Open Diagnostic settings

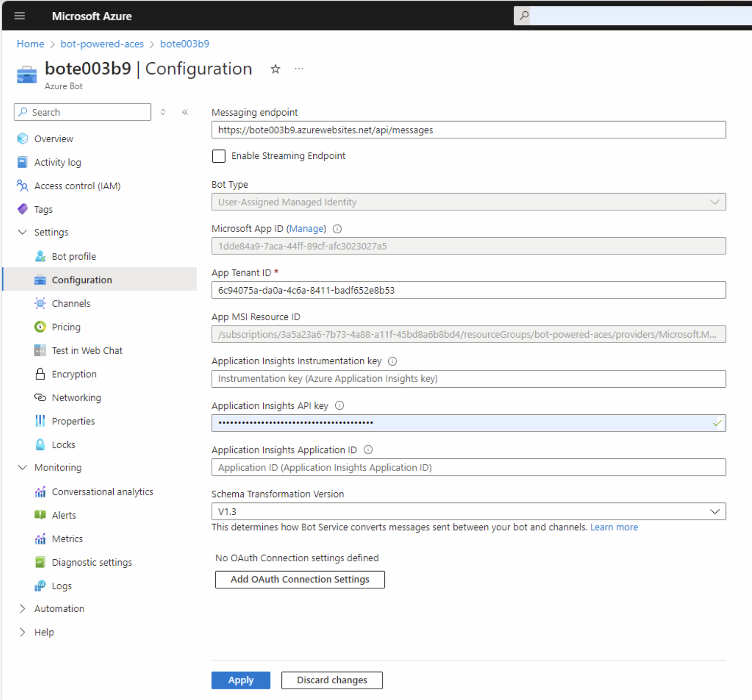[x=92, y=562]
